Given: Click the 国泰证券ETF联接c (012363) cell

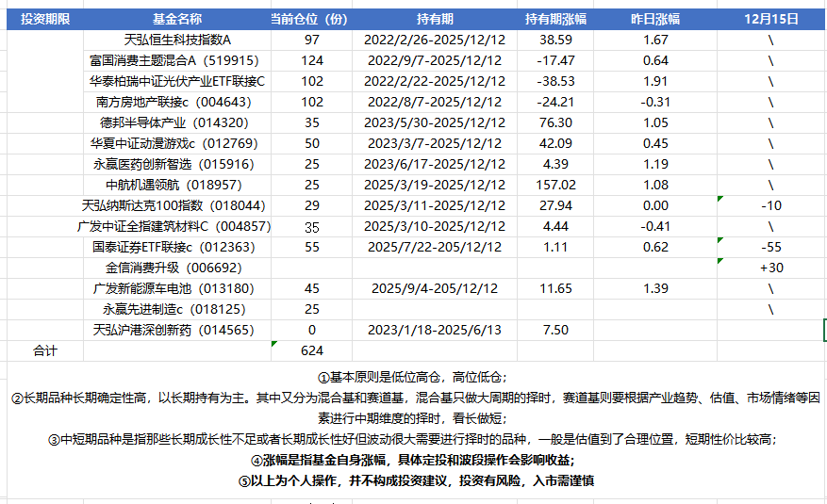Looking at the screenshot, I should (177, 247).
